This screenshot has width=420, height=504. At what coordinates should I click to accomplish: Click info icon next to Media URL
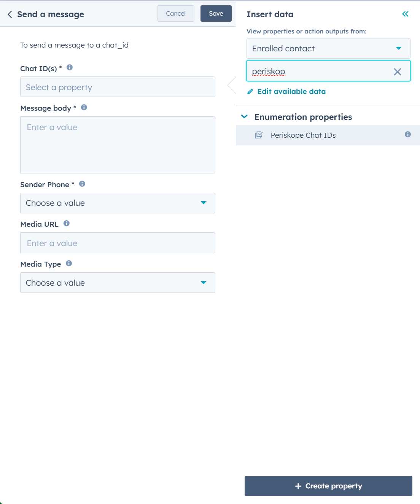[67, 223]
